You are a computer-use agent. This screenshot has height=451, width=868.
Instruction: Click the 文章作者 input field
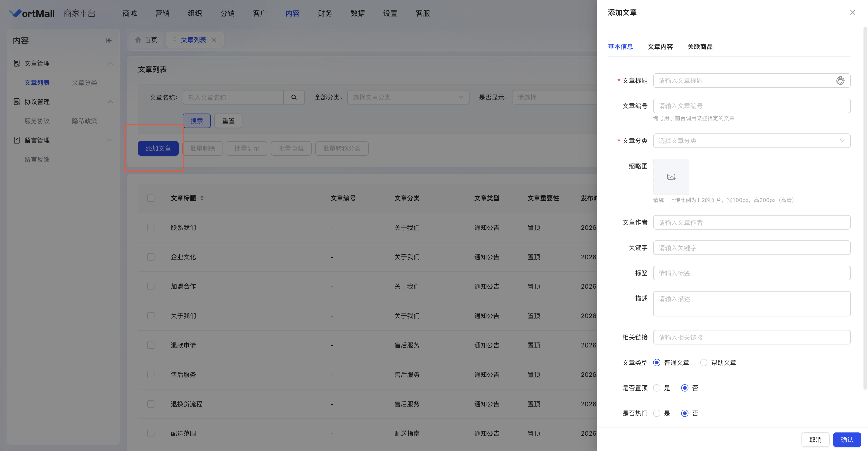(x=751, y=223)
